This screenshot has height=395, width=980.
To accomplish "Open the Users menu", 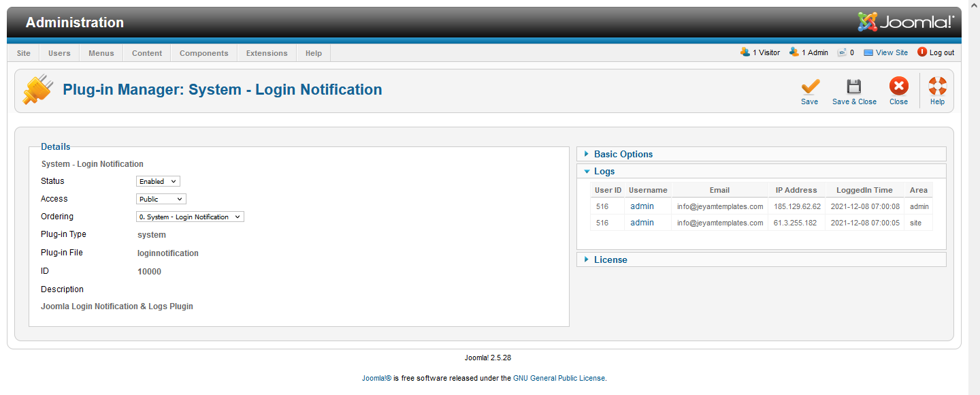I will pyautogui.click(x=59, y=53).
